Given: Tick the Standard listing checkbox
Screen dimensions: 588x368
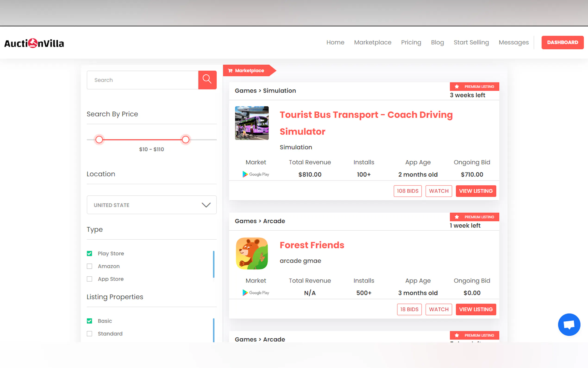Looking at the screenshot, I should pos(89,334).
